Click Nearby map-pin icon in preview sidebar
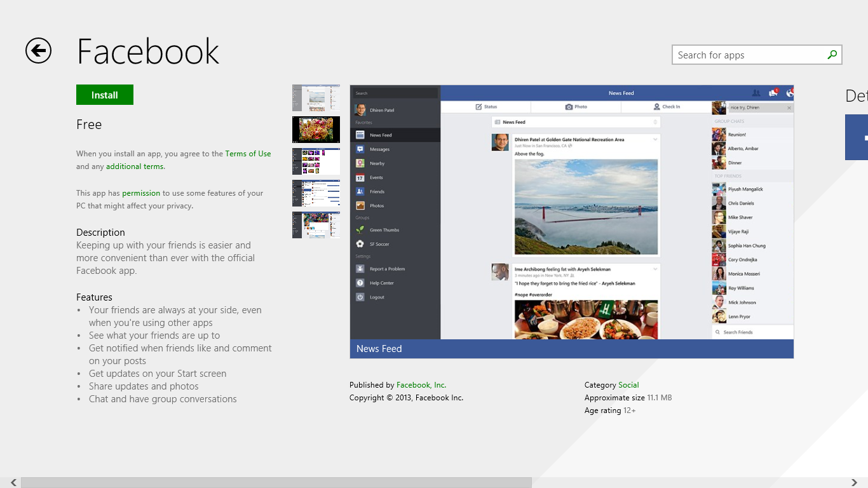Viewport: 868px width, 488px height. click(360, 163)
